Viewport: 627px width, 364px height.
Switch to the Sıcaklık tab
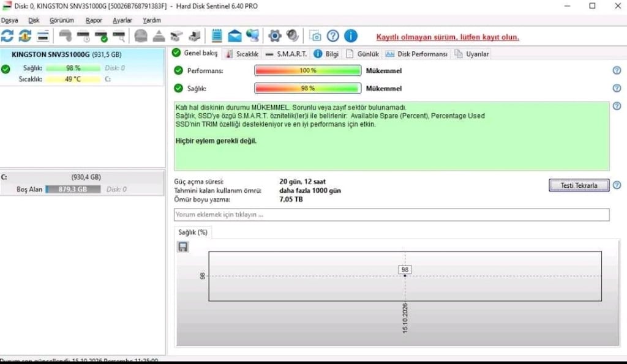click(242, 54)
